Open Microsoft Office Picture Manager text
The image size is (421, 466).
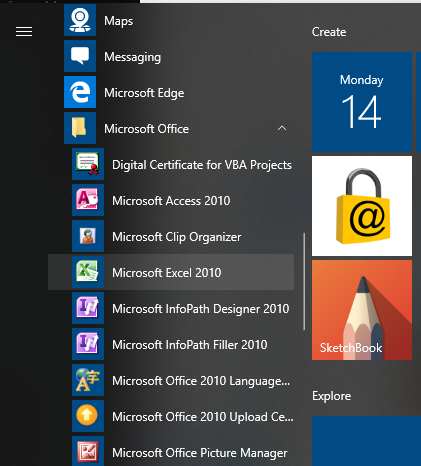click(200, 453)
